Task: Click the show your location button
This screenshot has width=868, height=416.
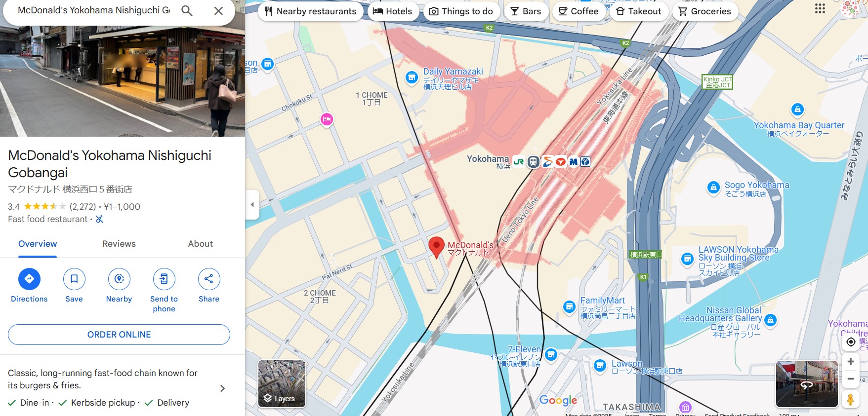Action: click(851, 341)
